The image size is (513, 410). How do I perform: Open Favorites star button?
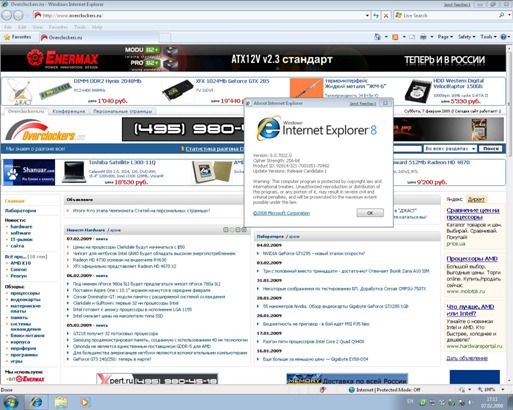click(x=17, y=37)
